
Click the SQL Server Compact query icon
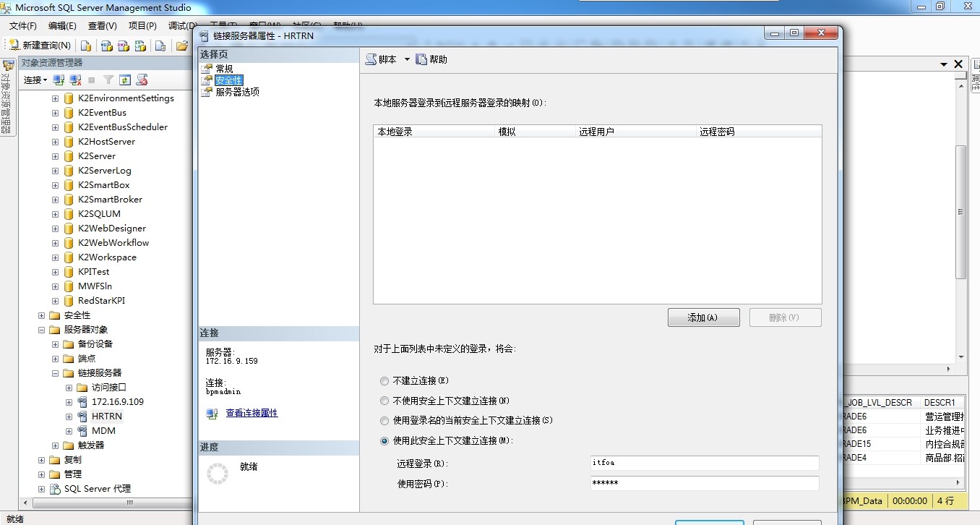(160, 46)
